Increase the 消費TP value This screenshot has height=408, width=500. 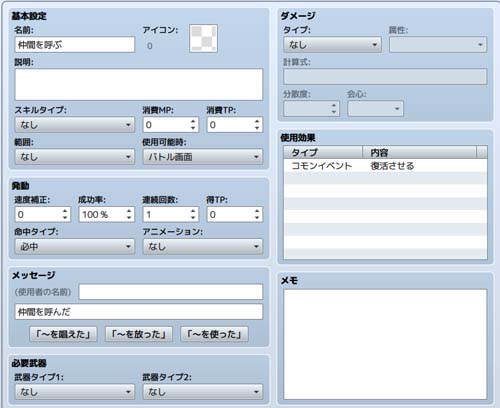257,121
